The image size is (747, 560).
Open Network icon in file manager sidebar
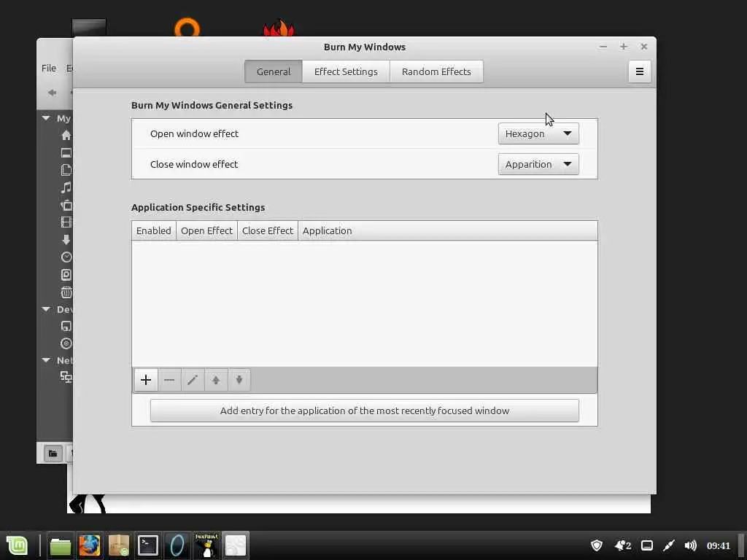[x=66, y=377]
